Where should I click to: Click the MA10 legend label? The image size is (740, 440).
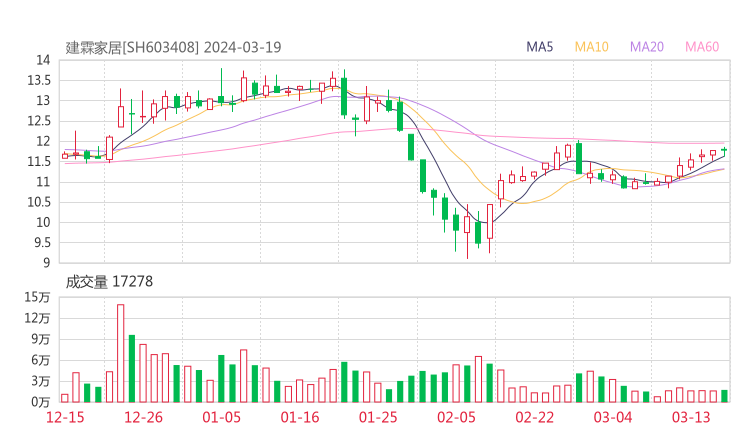tap(591, 47)
